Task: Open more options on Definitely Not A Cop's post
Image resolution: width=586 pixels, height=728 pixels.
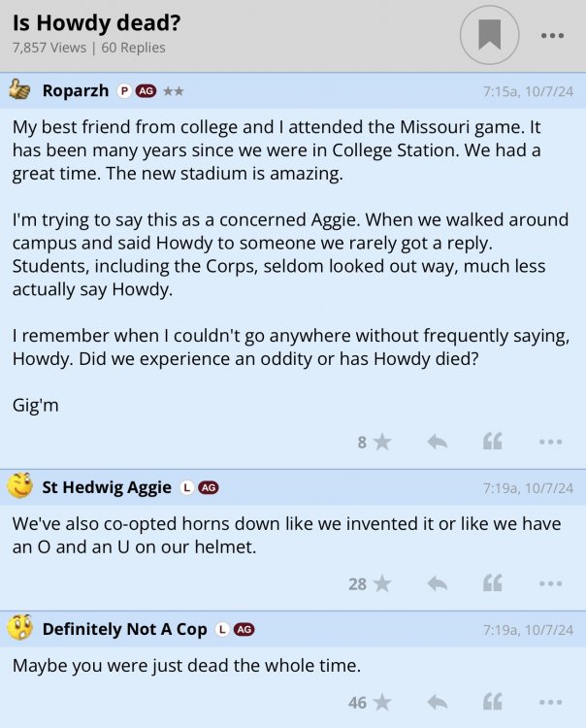Action: [x=550, y=702]
